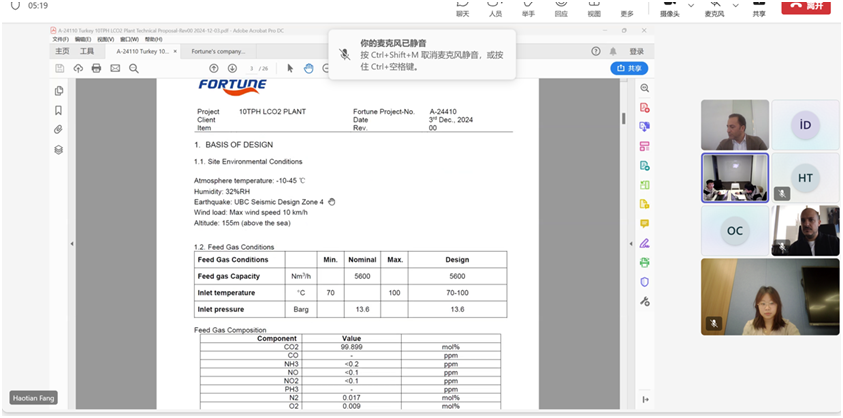Click the blue 共享 share button in Acrobat
843x418 pixels.
tap(629, 68)
